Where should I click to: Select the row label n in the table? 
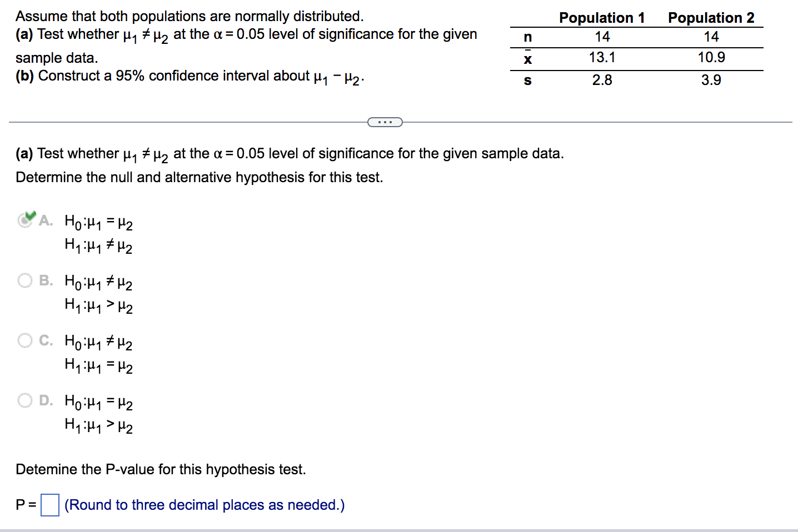[527, 37]
